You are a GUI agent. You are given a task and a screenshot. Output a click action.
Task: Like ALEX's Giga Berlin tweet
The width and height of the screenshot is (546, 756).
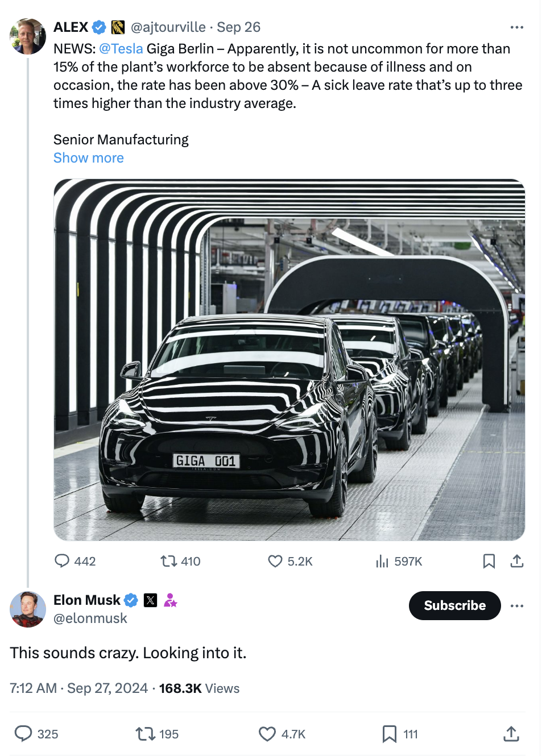[x=275, y=561]
